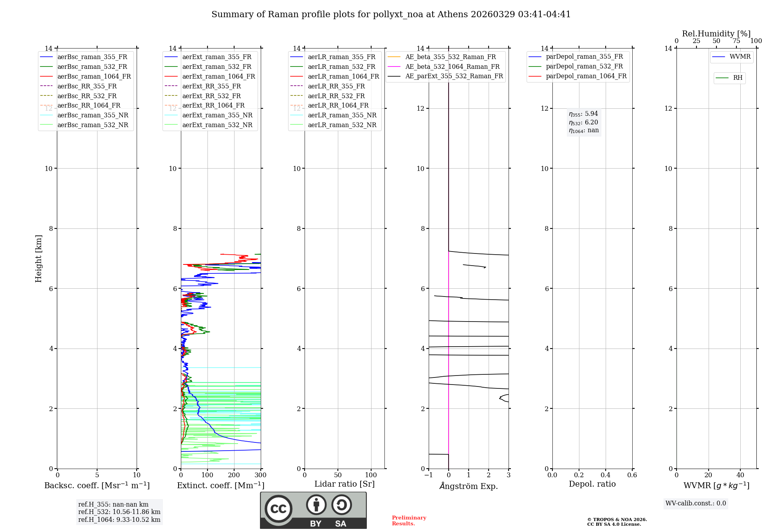The height and width of the screenshot is (532, 783).
Task: Click the Ångström Exp. axis label
Action: coord(468,486)
